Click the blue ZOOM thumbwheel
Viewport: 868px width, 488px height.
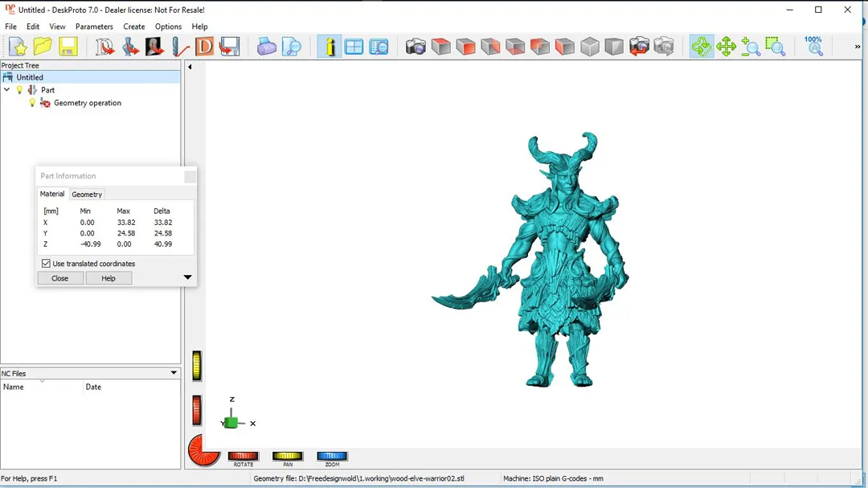tap(332, 456)
